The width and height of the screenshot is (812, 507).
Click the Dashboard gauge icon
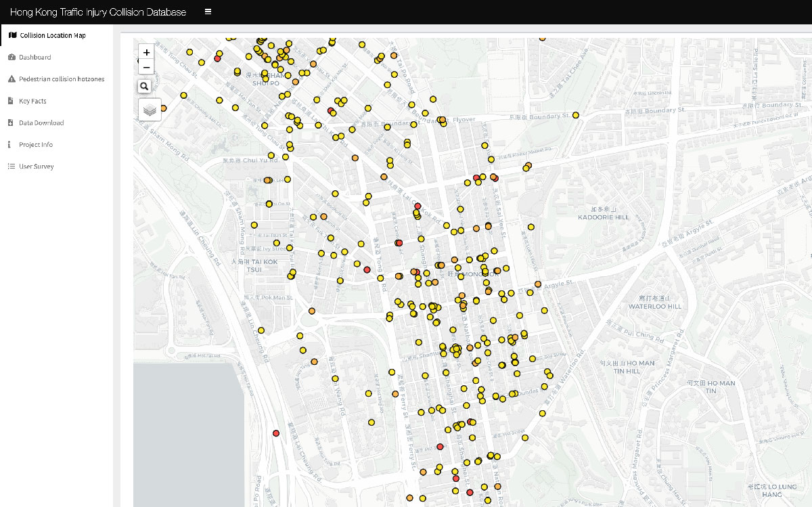[12, 58]
